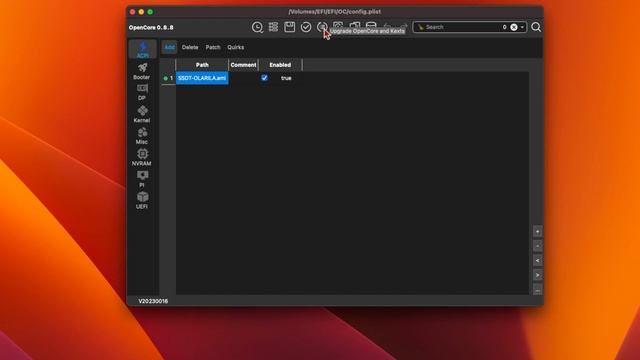Uncheck the Enabled checkbox for SSDT-OLARILA.aml
Image resolution: width=640 pixels, height=360 pixels.
point(264,78)
